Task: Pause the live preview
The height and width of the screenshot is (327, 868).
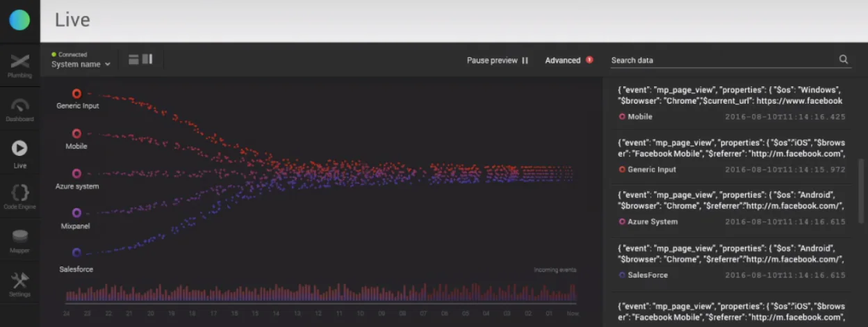Action: 498,61
